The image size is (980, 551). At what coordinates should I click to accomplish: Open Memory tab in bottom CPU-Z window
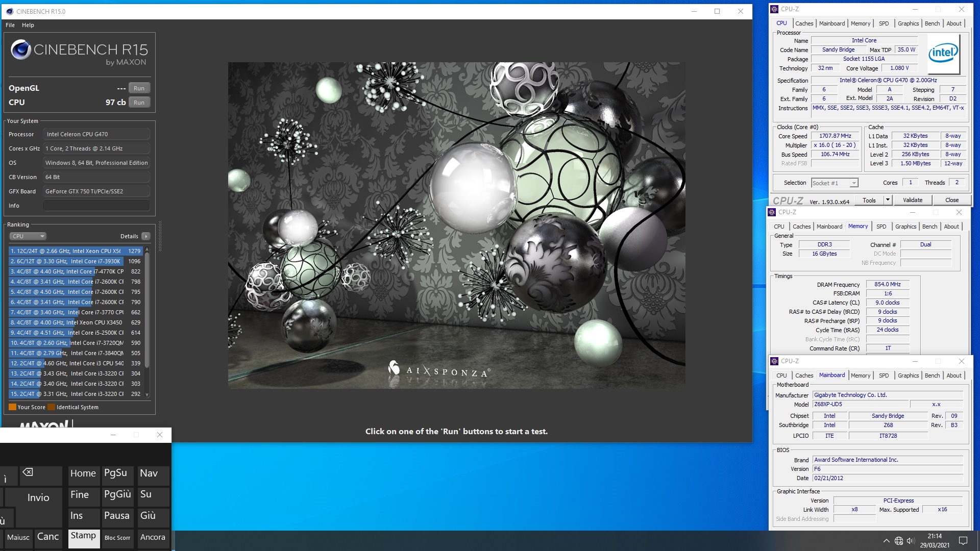(860, 375)
